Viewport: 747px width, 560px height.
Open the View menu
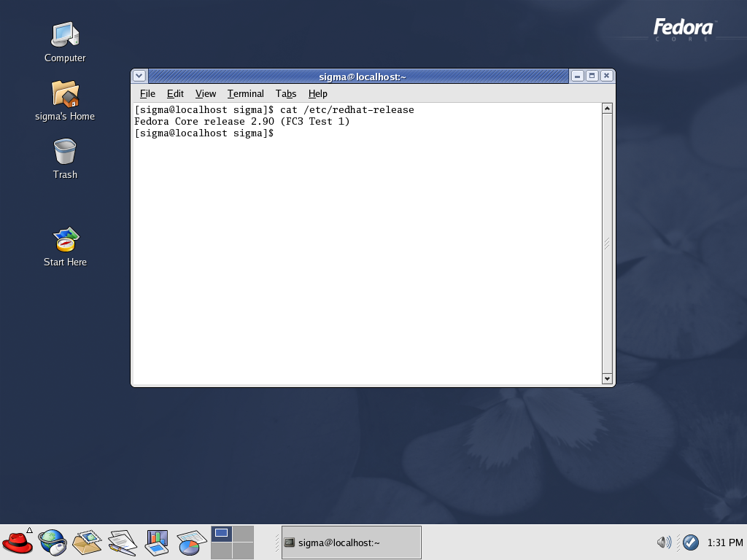click(x=206, y=94)
